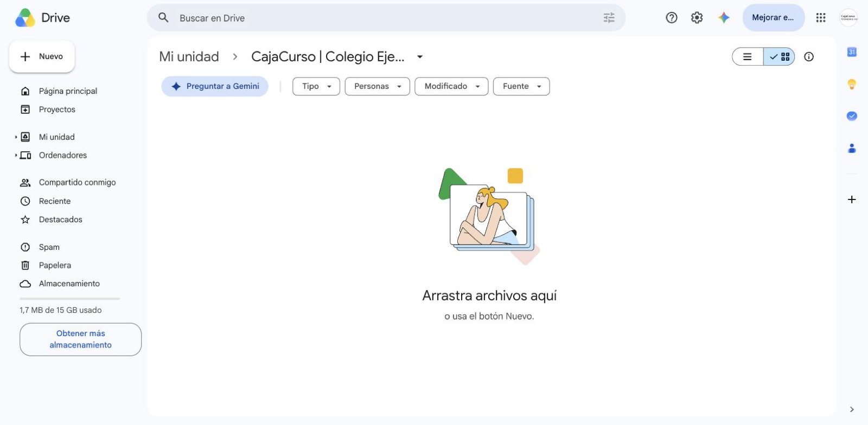Show folder details info icon
Viewport: 868px width, 425px height.
point(809,56)
